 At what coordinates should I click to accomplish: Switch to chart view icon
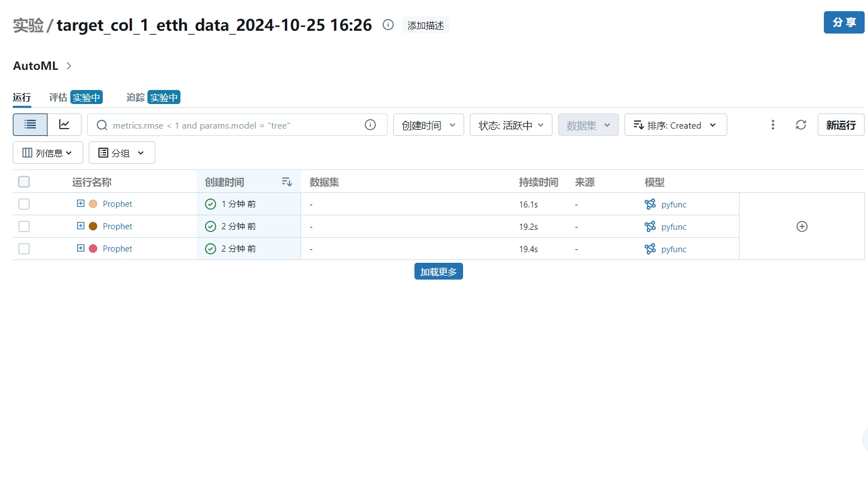(64, 125)
